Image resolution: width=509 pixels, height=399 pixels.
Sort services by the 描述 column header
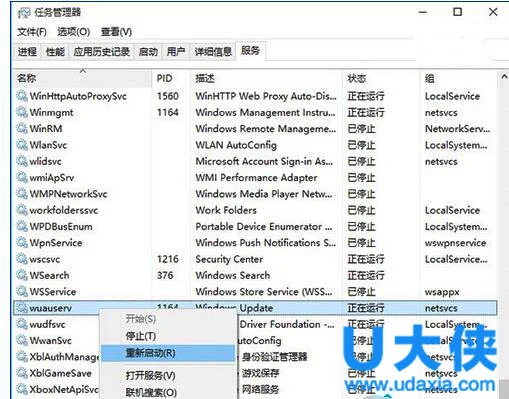click(266, 78)
